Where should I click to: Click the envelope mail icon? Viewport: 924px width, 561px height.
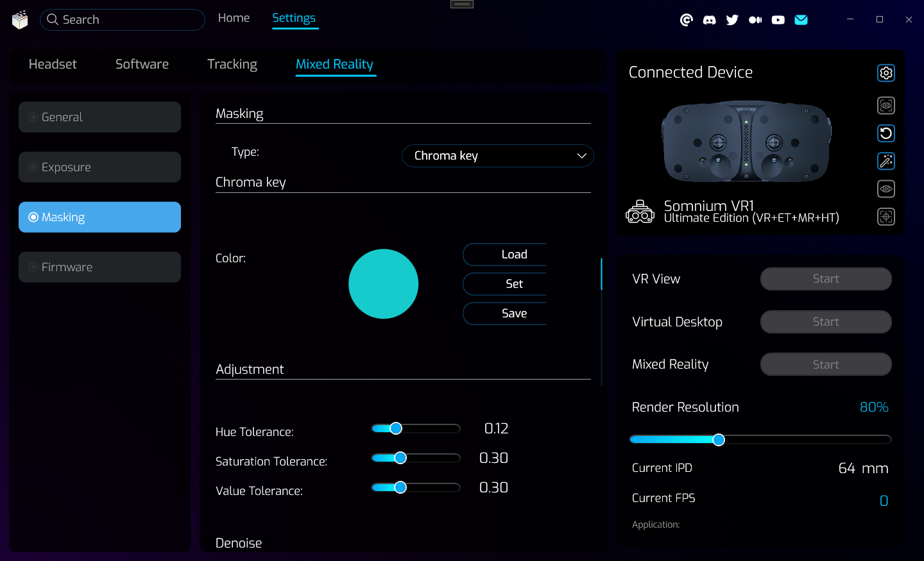801,20
